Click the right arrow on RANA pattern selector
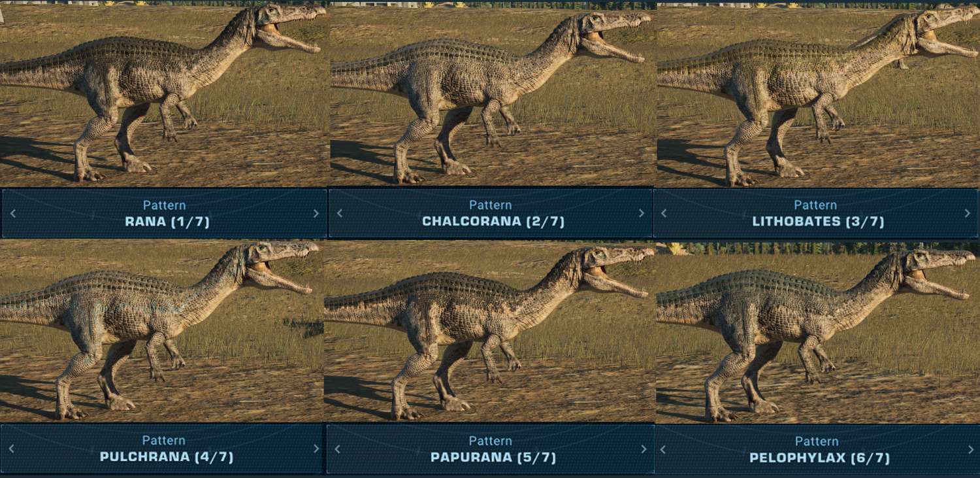 [316, 214]
